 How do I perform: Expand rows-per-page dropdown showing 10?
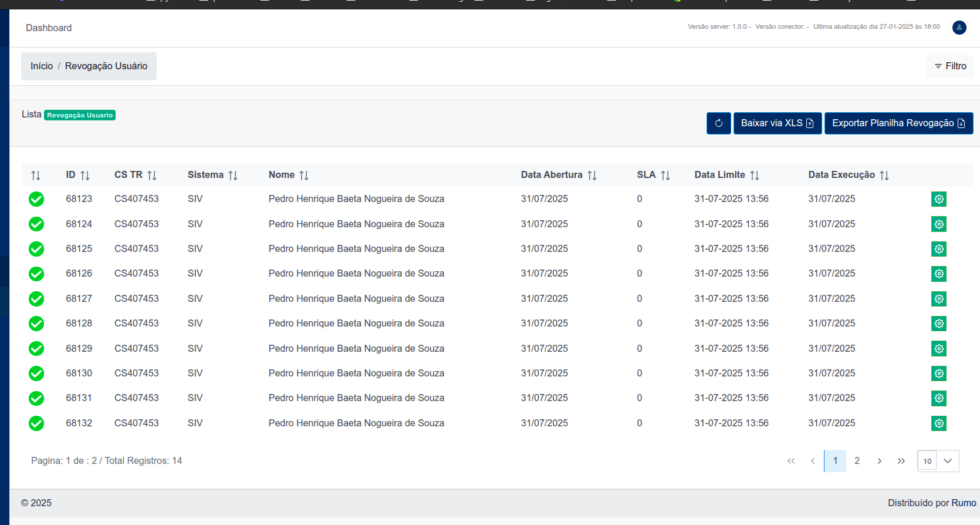[947, 461]
